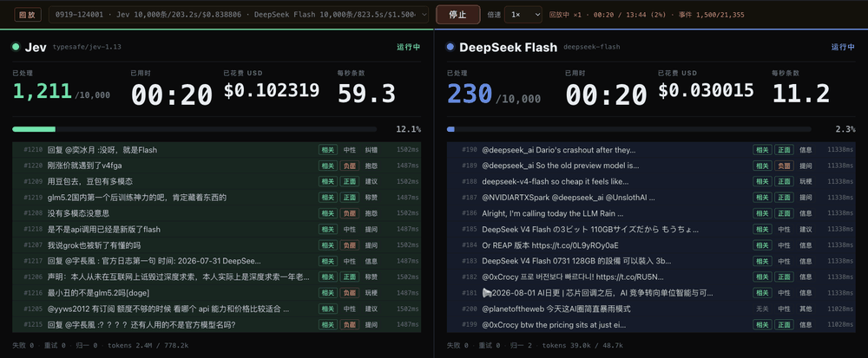
Task: Select row #1215 还有人用的不是官方模型名吗
Action: (x=216, y=325)
